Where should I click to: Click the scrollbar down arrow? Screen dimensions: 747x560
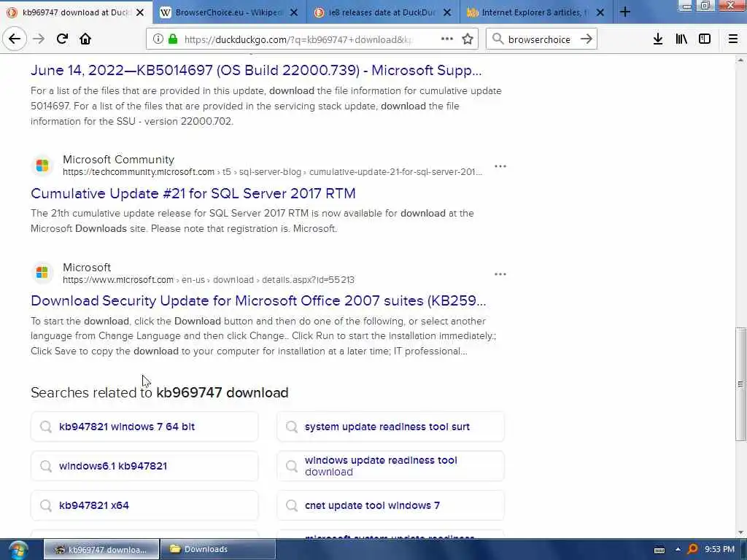coord(740,532)
